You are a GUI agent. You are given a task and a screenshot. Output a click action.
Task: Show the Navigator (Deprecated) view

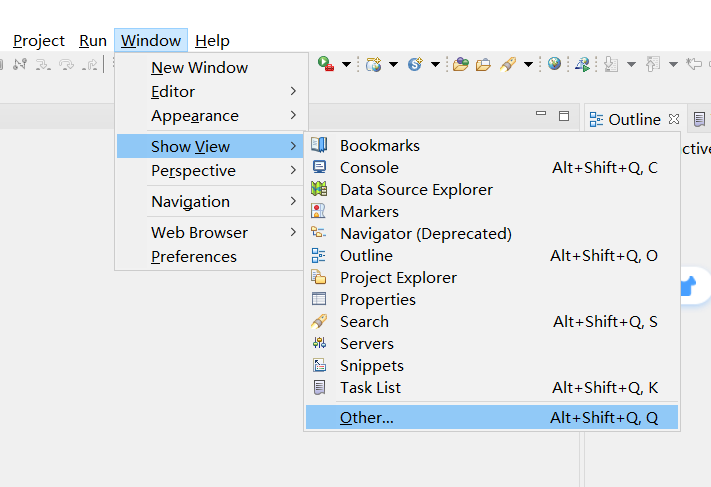point(492,234)
